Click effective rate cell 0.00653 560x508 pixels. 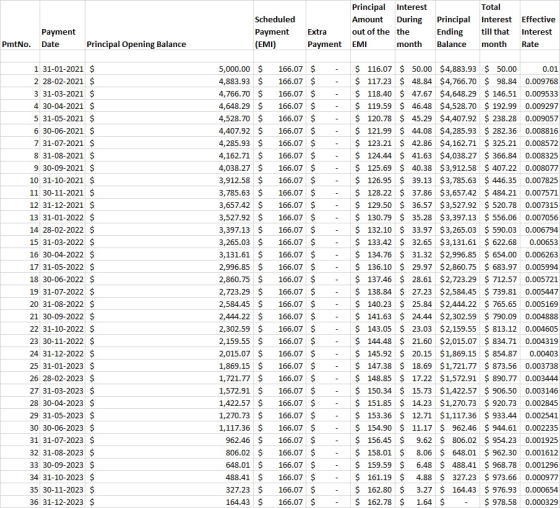(540, 242)
